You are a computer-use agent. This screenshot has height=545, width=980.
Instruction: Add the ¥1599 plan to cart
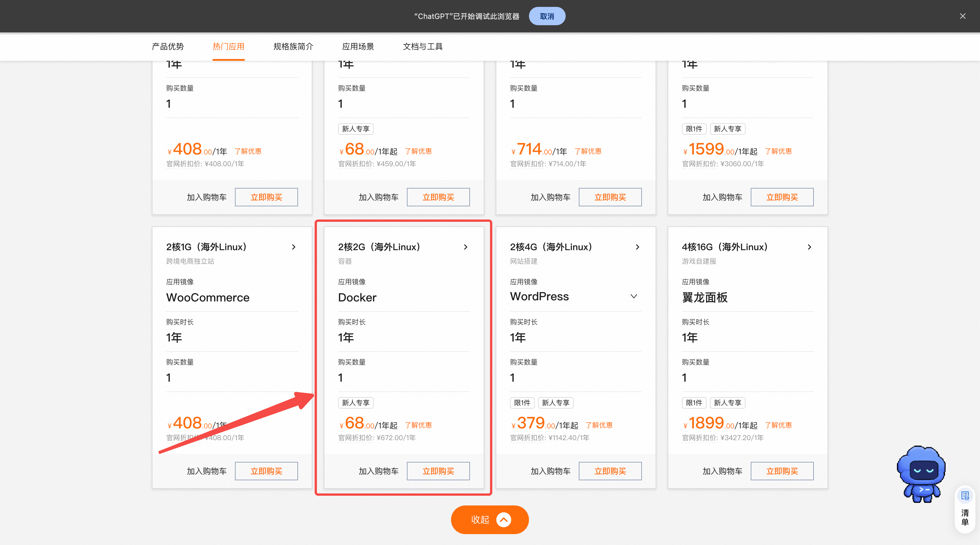pyautogui.click(x=722, y=197)
